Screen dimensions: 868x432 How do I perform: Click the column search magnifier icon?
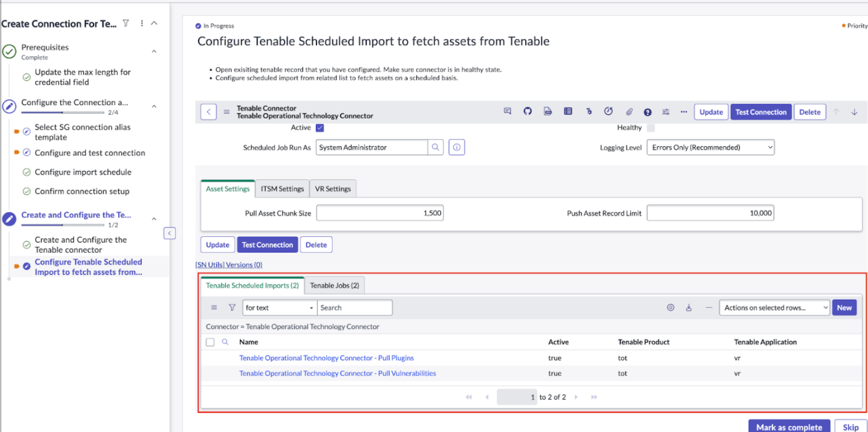[225, 341]
